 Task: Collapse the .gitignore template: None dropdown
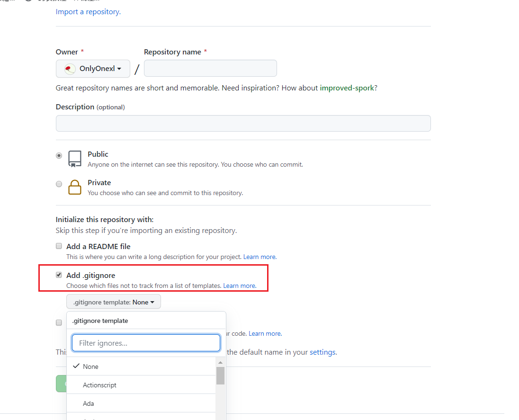[114, 302]
